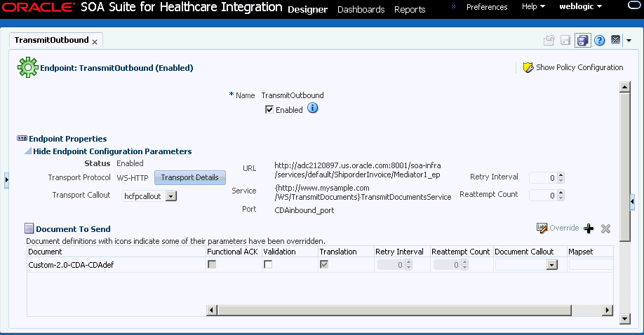Click the dark close-all icon in toolbar

click(x=615, y=40)
